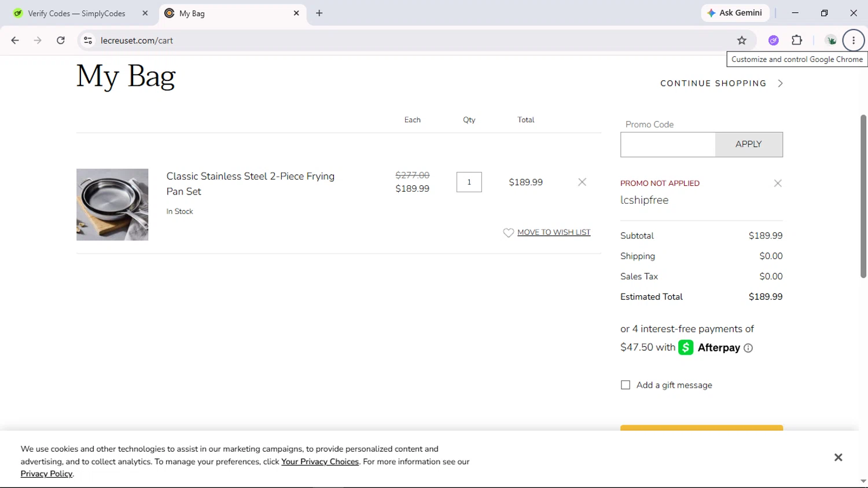Image resolution: width=868 pixels, height=488 pixels.
Task: Click the My Bag heading
Action: 126,76
